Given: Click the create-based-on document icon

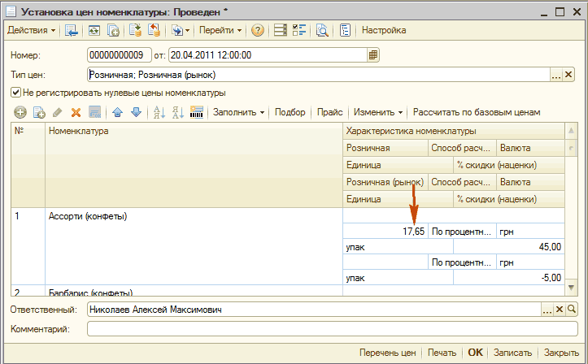Looking at the screenshot, I should [177, 30].
